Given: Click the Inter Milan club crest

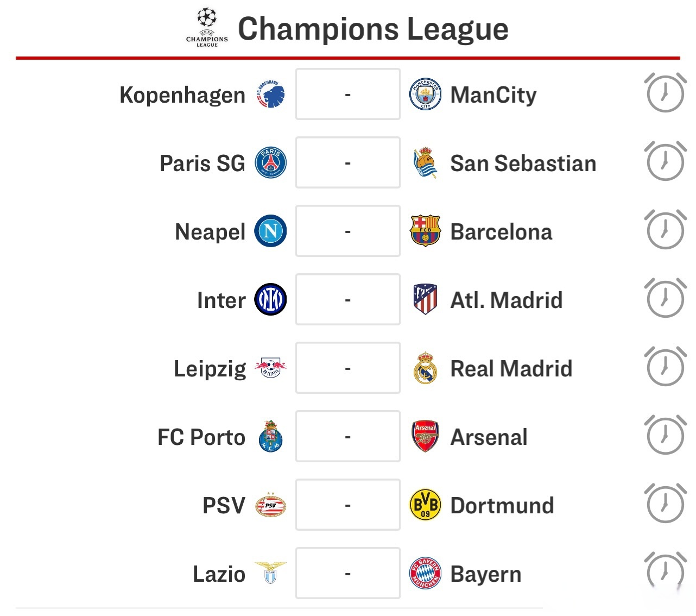Looking at the screenshot, I should pyautogui.click(x=270, y=299).
